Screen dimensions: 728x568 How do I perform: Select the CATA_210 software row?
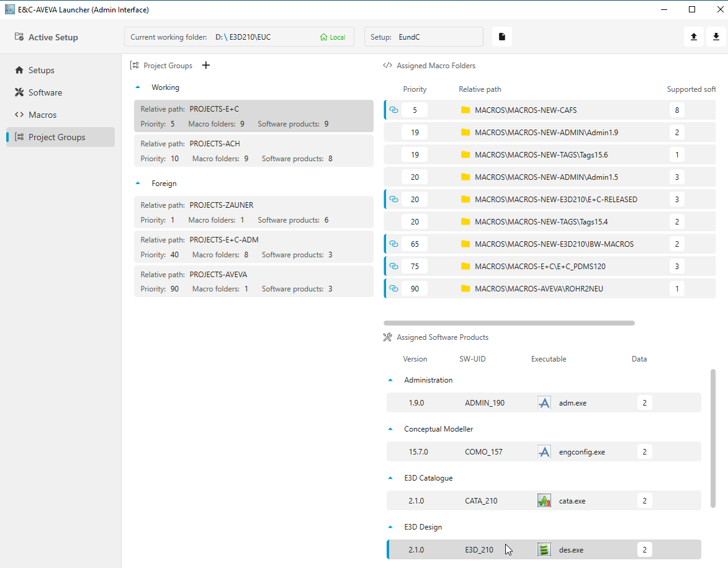[x=544, y=500]
